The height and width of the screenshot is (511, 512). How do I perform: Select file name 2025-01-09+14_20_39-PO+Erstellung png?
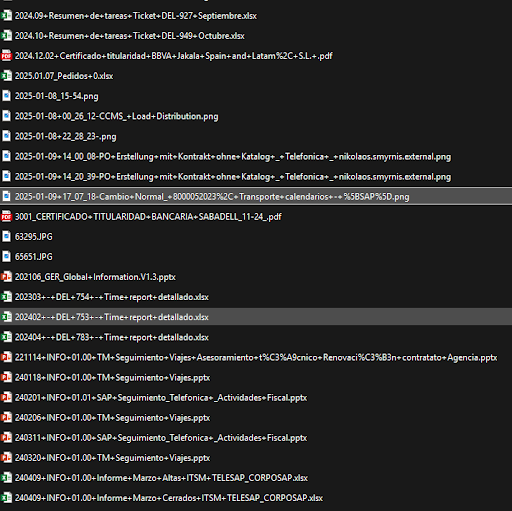(233, 176)
